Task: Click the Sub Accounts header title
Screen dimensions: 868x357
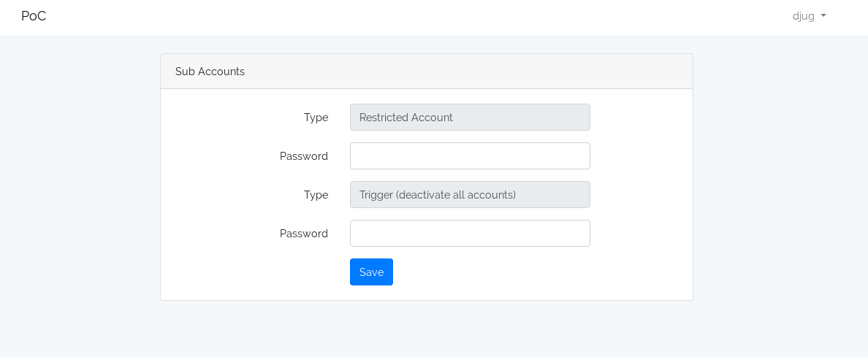Action: coord(210,72)
